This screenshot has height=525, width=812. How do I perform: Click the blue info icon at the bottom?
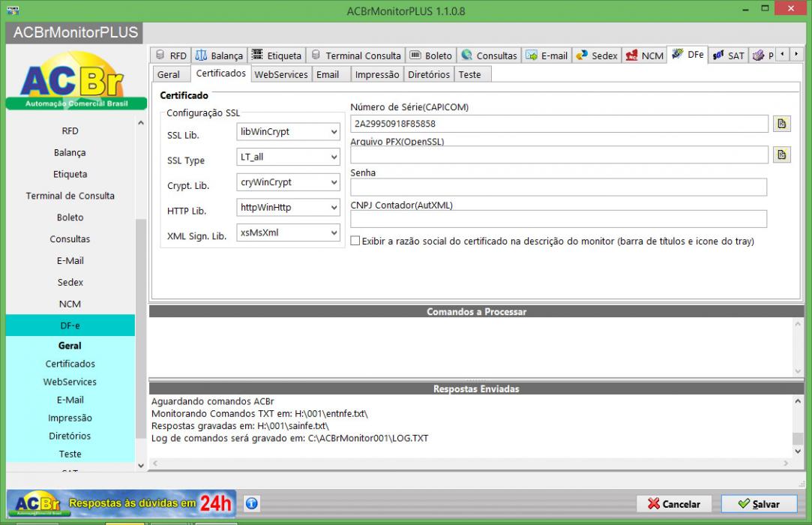point(252,503)
